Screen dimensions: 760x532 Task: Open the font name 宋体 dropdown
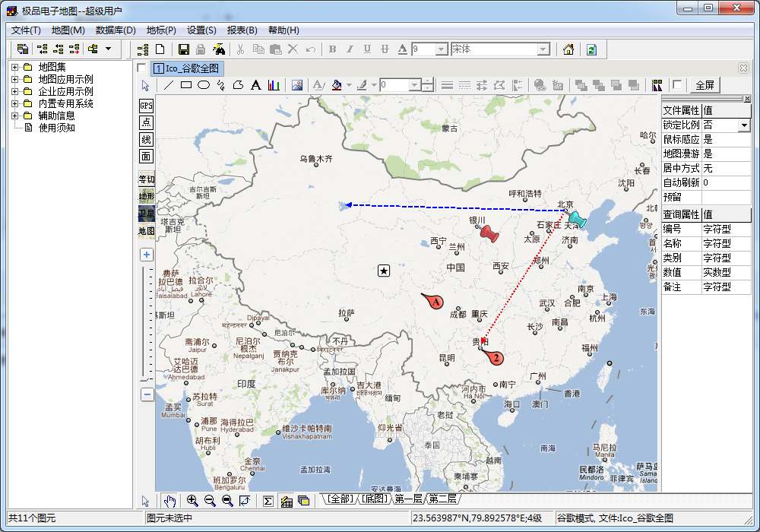pos(543,49)
